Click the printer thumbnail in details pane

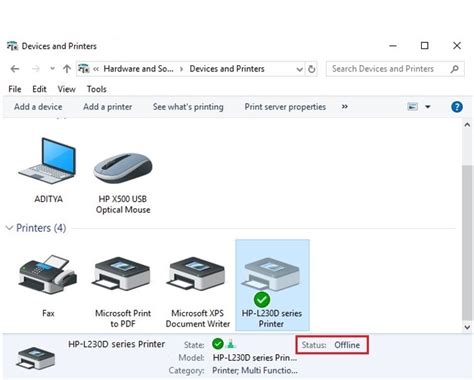36,358
